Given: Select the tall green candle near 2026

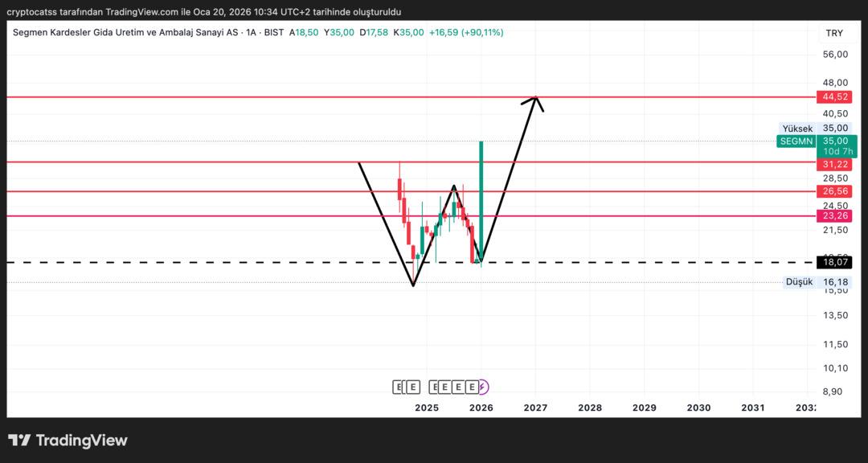Looking at the screenshot, I should (481, 201).
